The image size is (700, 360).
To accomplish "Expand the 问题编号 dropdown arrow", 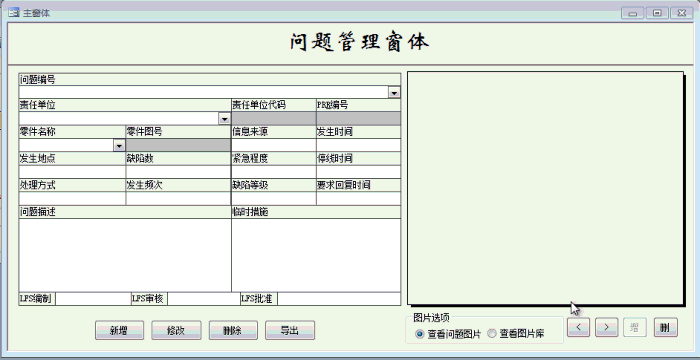I will point(394,92).
